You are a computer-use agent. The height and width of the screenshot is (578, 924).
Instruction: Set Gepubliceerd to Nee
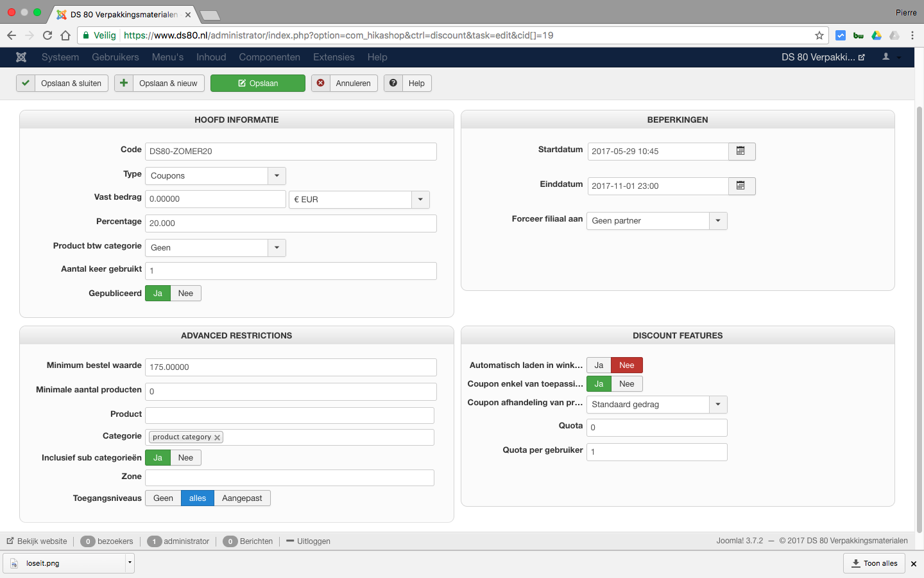(185, 293)
